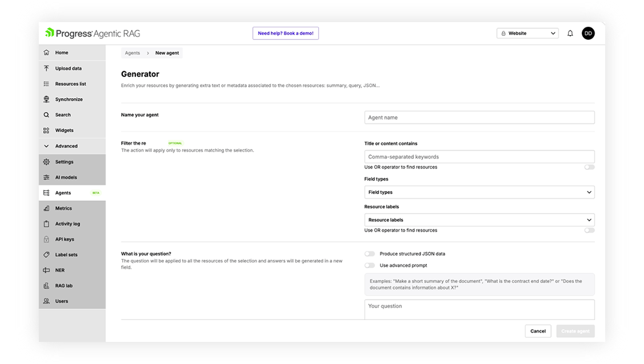The width and height of the screenshot is (644, 364).
Task: Click the RAG lab icon in sidebar
Action: pyautogui.click(x=47, y=286)
